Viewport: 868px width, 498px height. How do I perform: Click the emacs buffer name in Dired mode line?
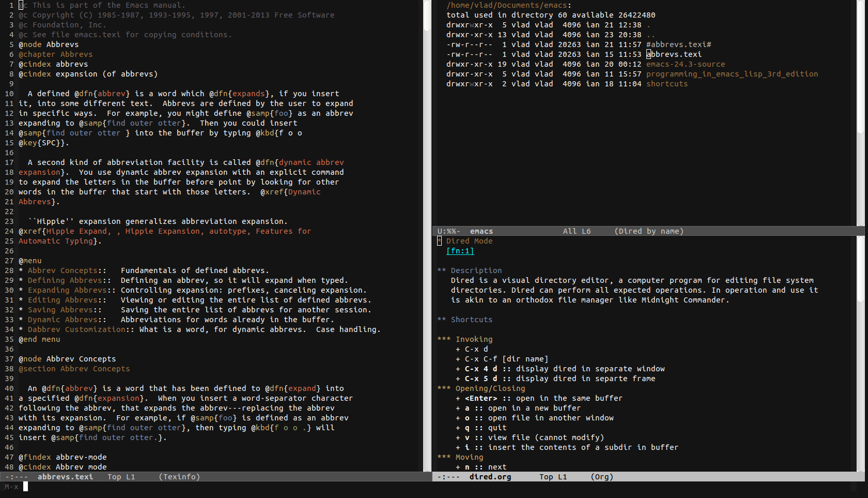coord(482,231)
